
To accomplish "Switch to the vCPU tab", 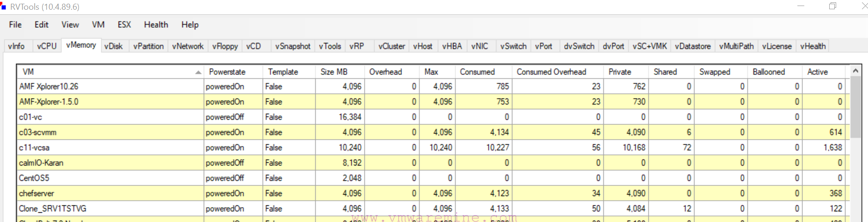I will [x=47, y=46].
